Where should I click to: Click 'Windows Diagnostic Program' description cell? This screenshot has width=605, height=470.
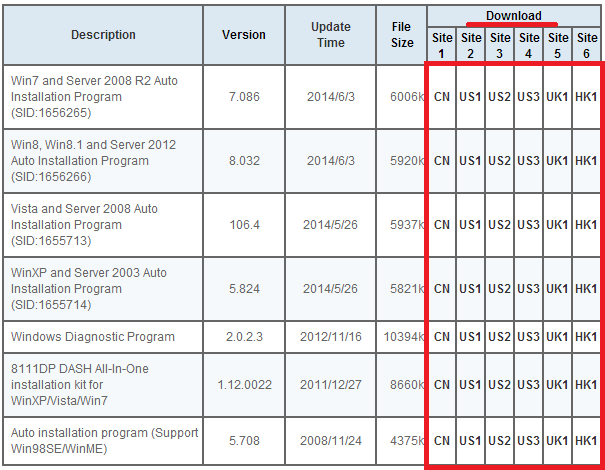103,337
